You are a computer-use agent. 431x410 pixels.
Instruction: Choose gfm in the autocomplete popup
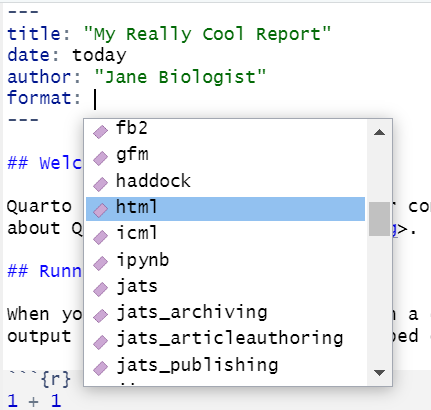pyautogui.click(x=225, y=155)
